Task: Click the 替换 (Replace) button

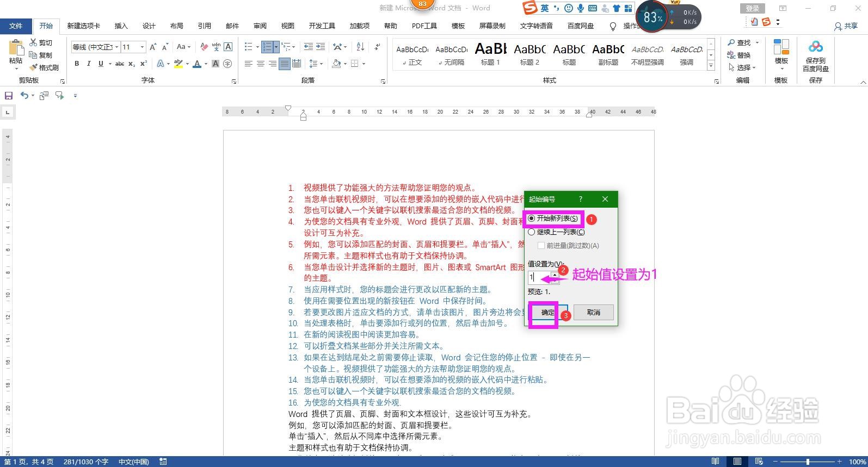Action: click(x=739, y=55)
